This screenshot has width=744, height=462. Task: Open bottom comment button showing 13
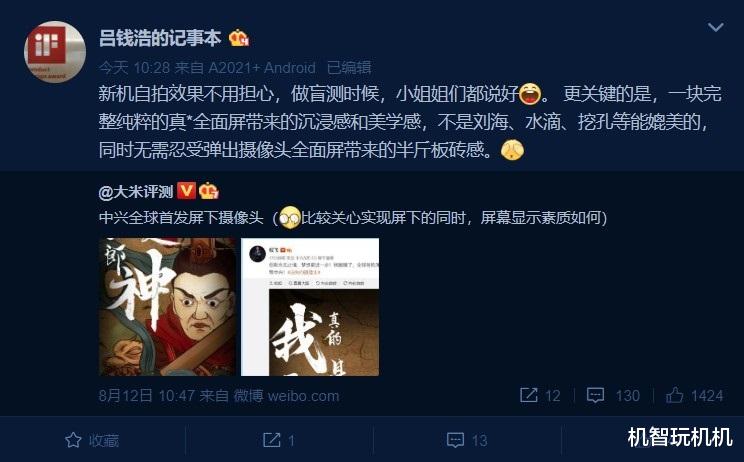(467, 440)
